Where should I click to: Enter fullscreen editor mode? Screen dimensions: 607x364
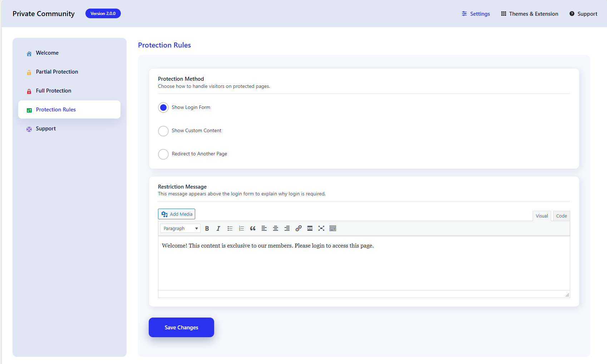[x=321, y=229]
